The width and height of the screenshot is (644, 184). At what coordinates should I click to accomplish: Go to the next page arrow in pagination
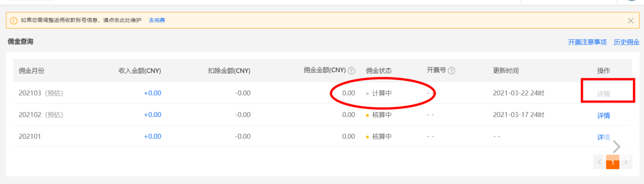point(626,162)
